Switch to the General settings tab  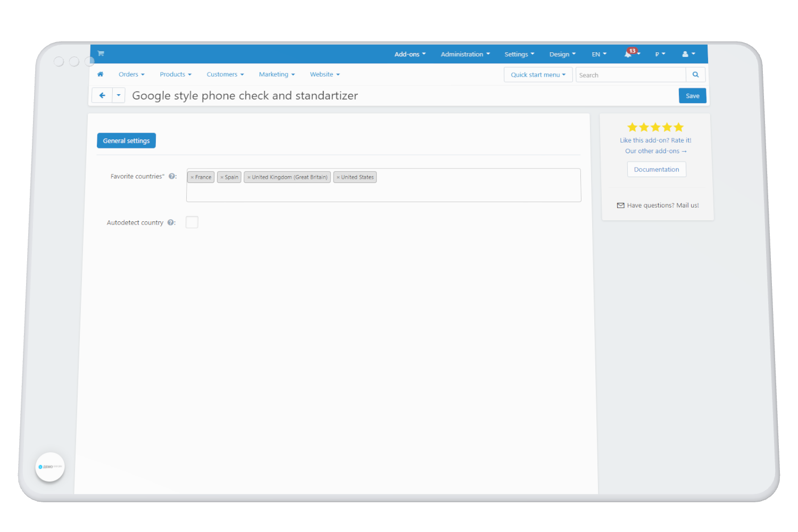126,141
